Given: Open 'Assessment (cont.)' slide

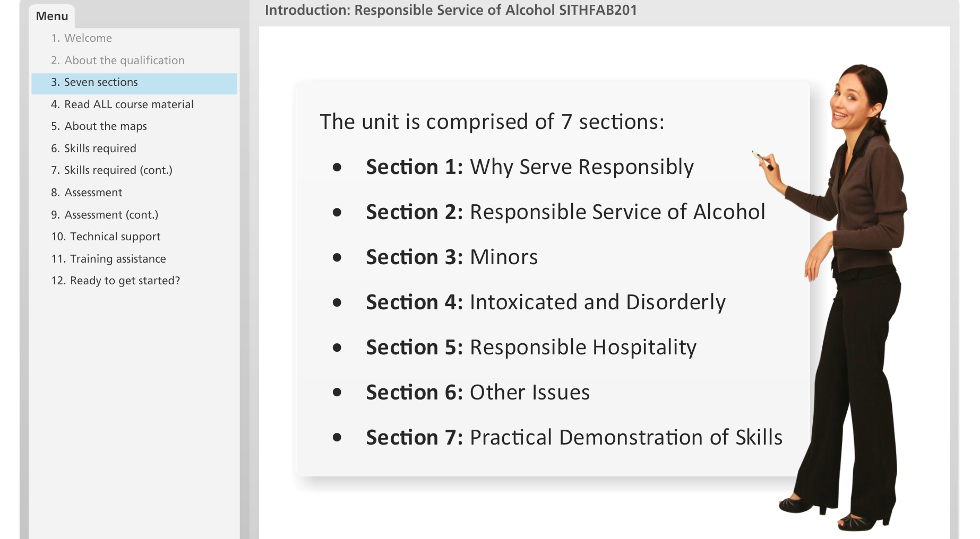Looking at the screenshot, I should 105,215.
